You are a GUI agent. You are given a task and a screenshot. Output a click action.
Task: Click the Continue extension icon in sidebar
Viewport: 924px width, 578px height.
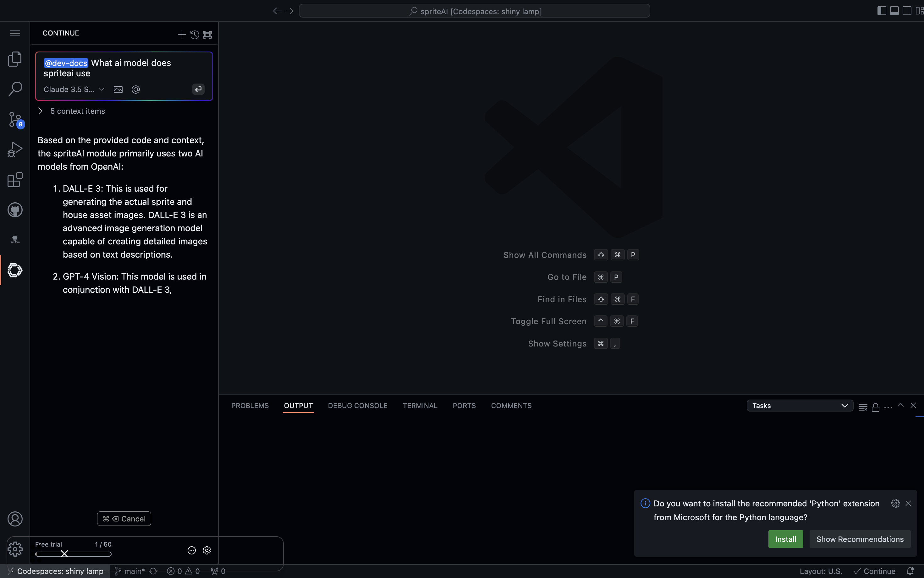[x=15, y=270]
